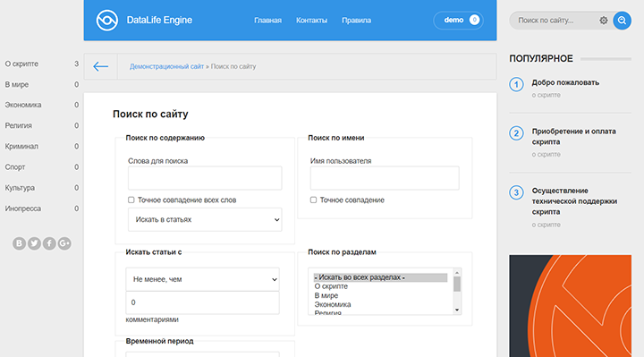Click the DataLife Engine title text

159,20
